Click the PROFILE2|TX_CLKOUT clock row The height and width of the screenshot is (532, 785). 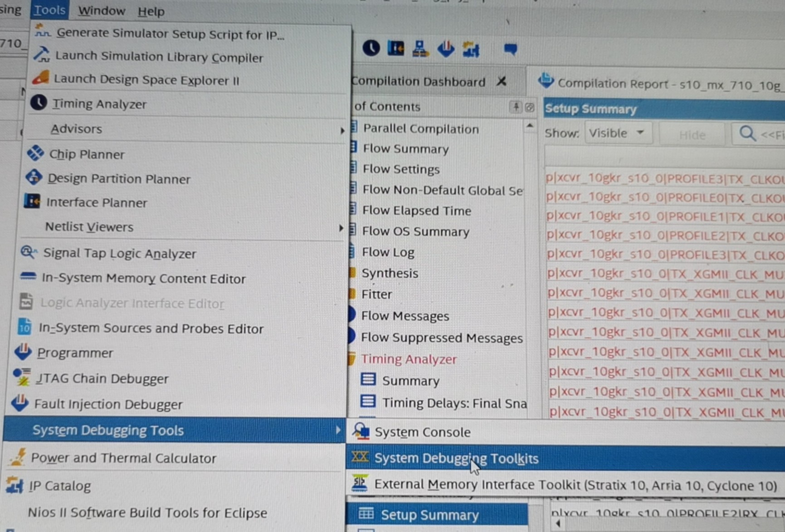tap(665, 236)
